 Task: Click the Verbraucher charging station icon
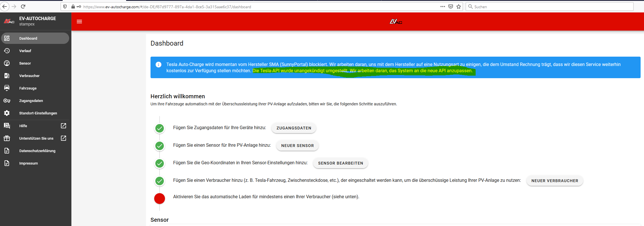[7, 76]
